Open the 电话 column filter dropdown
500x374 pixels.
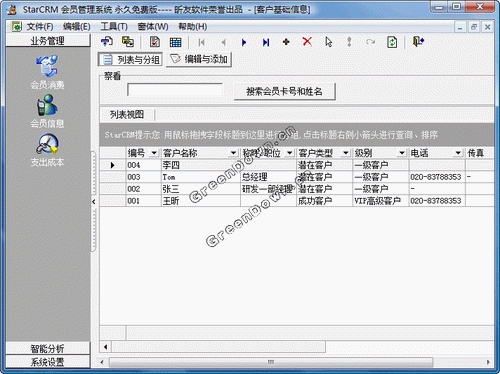coord(458,153)
